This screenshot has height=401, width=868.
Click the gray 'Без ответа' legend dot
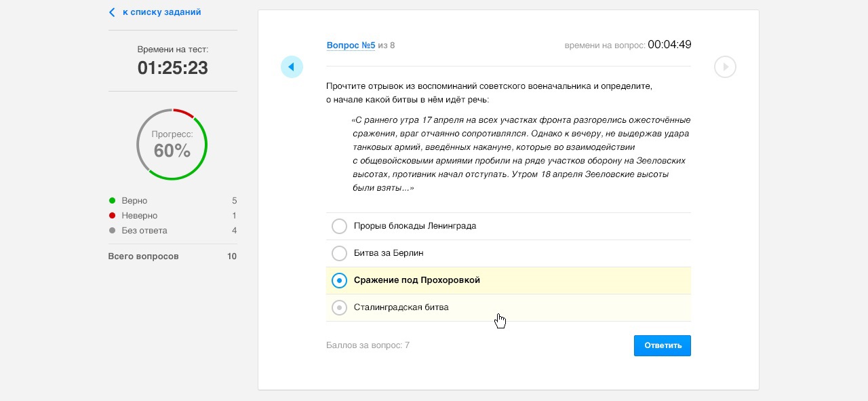point(112,231)
